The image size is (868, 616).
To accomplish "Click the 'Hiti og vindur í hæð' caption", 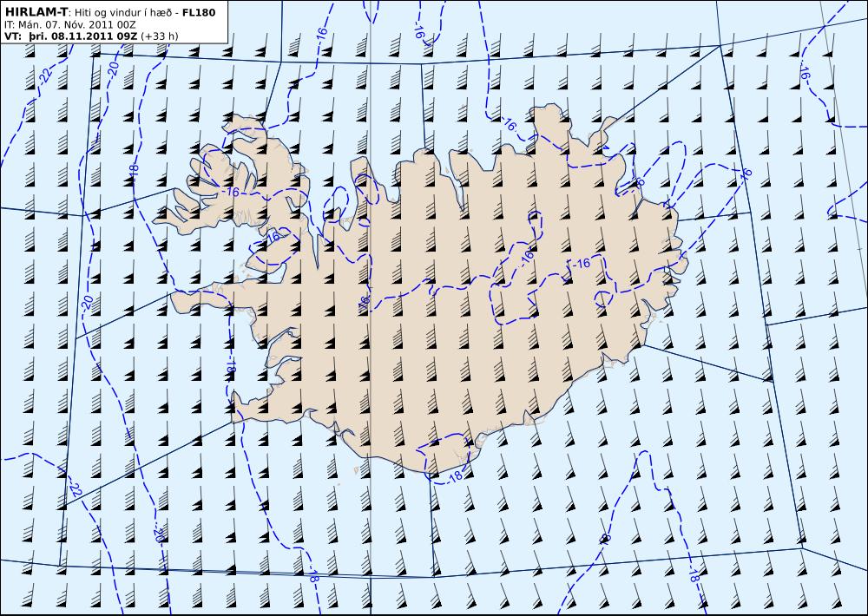I will (123, 13).
